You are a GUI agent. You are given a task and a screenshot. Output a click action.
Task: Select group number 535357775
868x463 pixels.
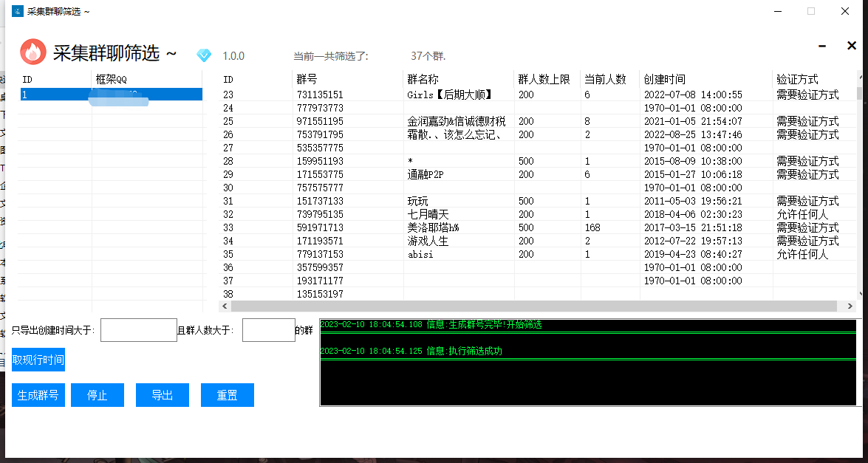[320, 148]
